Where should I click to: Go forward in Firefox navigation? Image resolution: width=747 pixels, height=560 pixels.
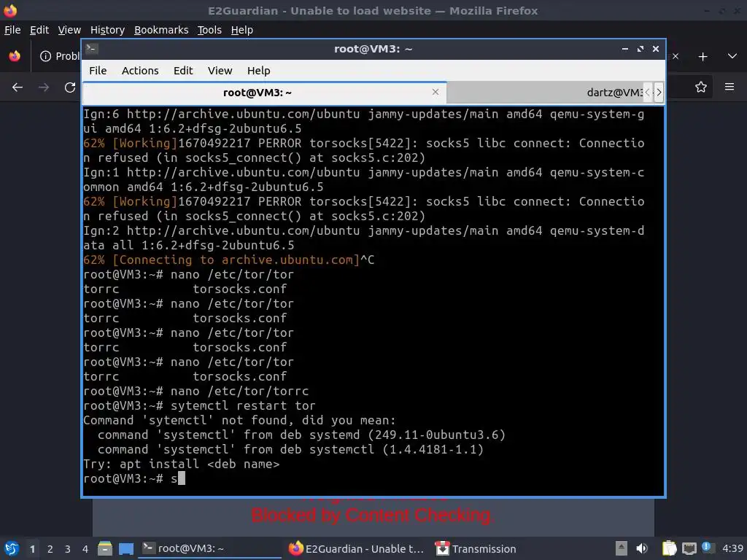click(x=44, y=87)
